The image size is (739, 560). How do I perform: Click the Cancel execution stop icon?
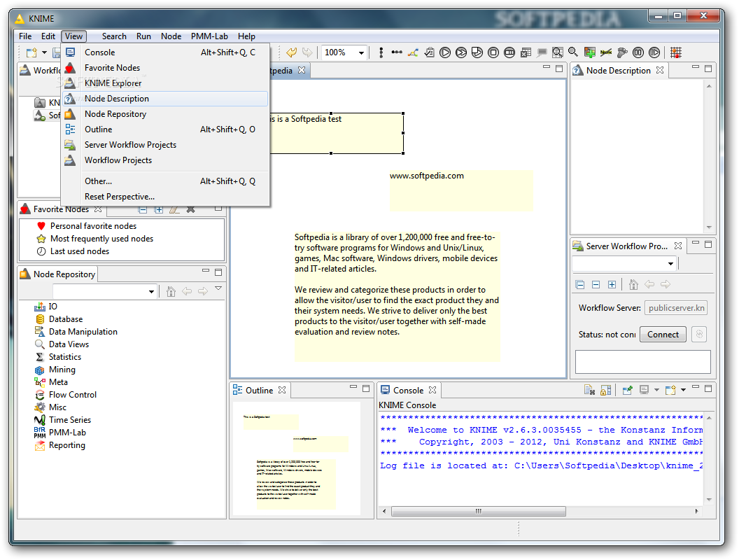(493, 52)
